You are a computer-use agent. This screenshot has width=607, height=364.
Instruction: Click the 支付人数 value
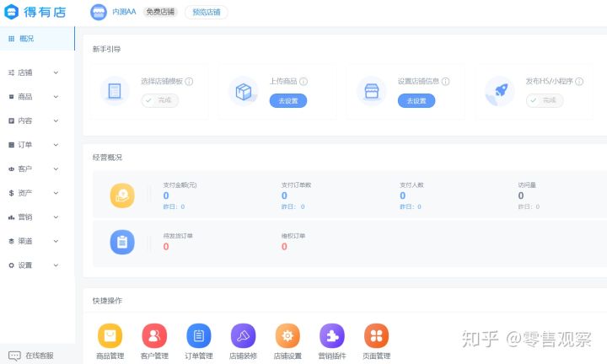(x=403, y=195)
